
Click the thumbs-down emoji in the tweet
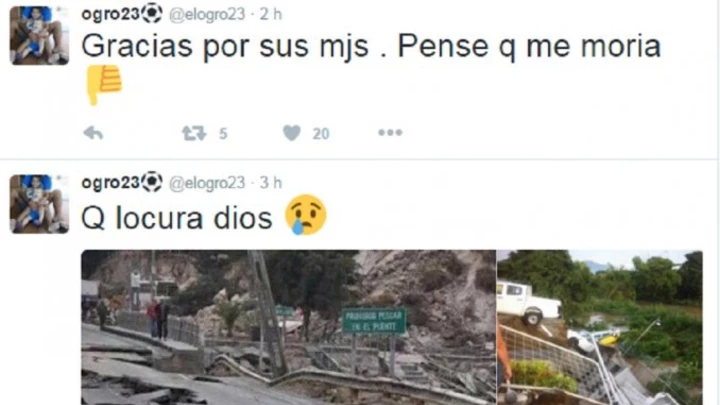point(104,85)
